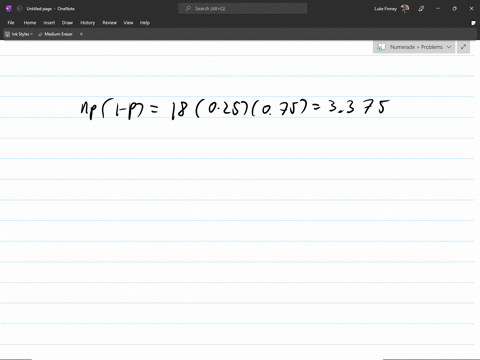Click the Luke Finney account name
This screenshot has height=360, width=480.
point(385,9)
